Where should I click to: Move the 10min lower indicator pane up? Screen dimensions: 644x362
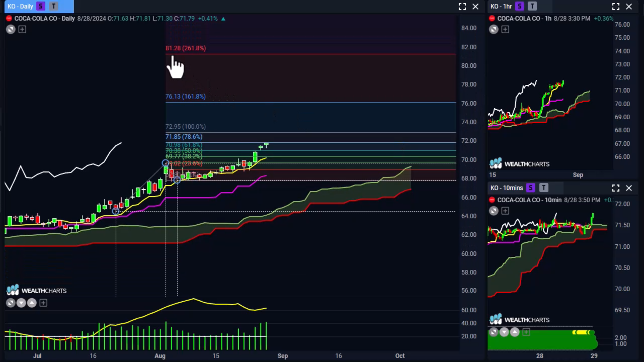pyautogui.click(x=515, y=332)
